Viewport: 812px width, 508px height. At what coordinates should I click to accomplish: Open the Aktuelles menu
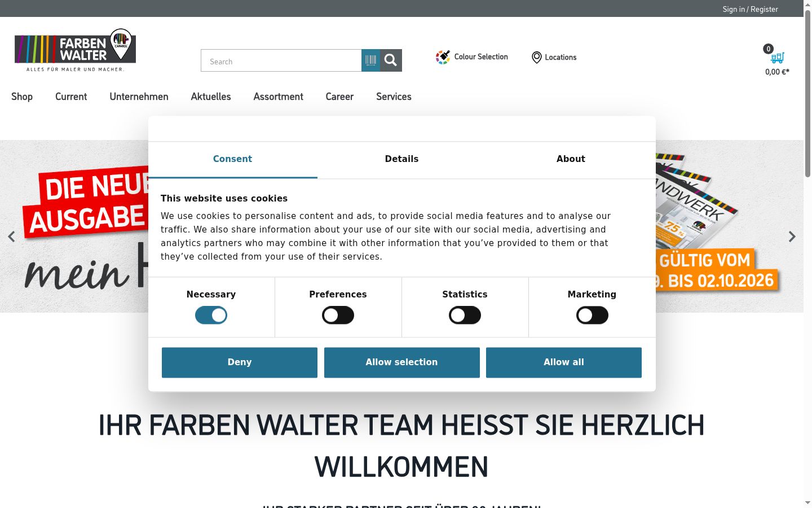(211, 97)
